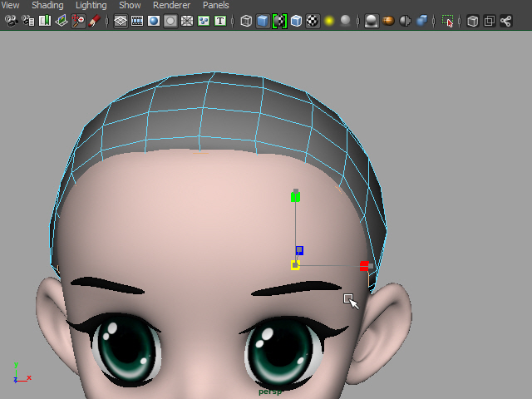Toggle the Textured display icon
This screenshot has width=532, height=399.
[313, 21]
